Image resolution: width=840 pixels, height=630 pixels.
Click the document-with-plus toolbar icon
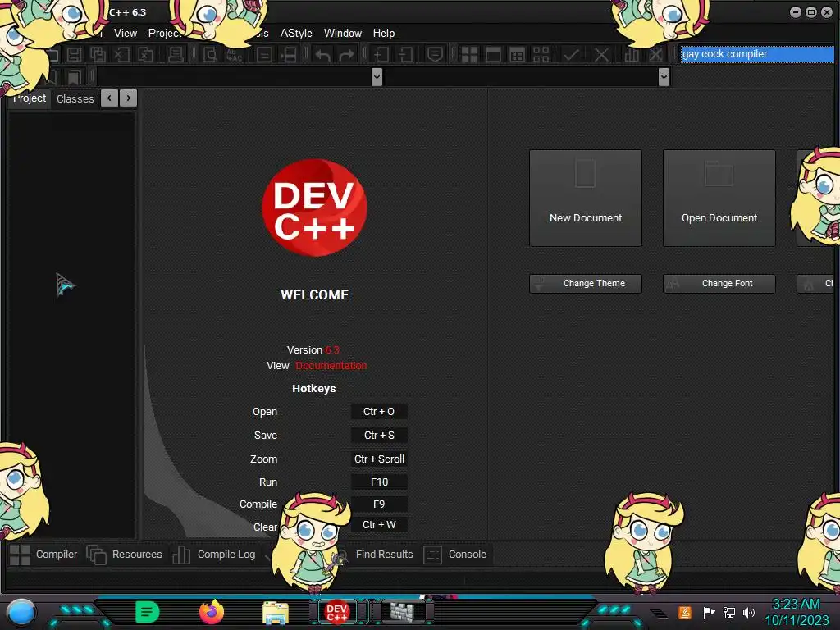click(381, 54)
